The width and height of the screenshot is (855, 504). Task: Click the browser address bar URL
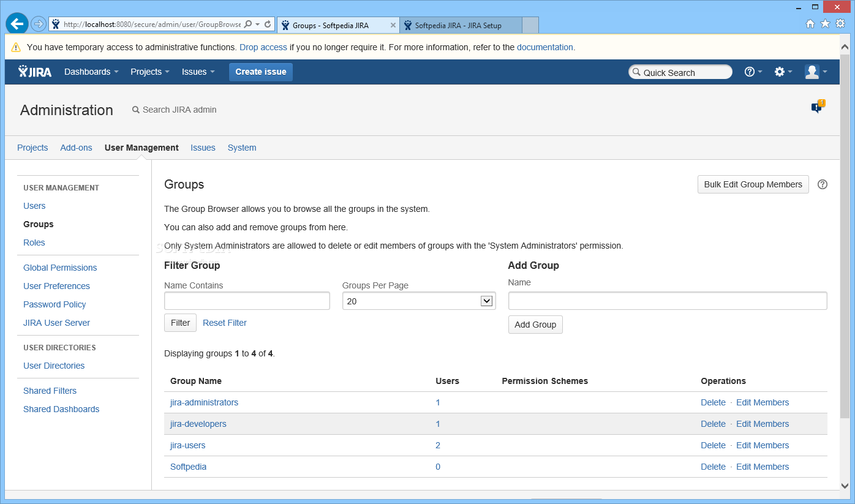coord(152,24)
